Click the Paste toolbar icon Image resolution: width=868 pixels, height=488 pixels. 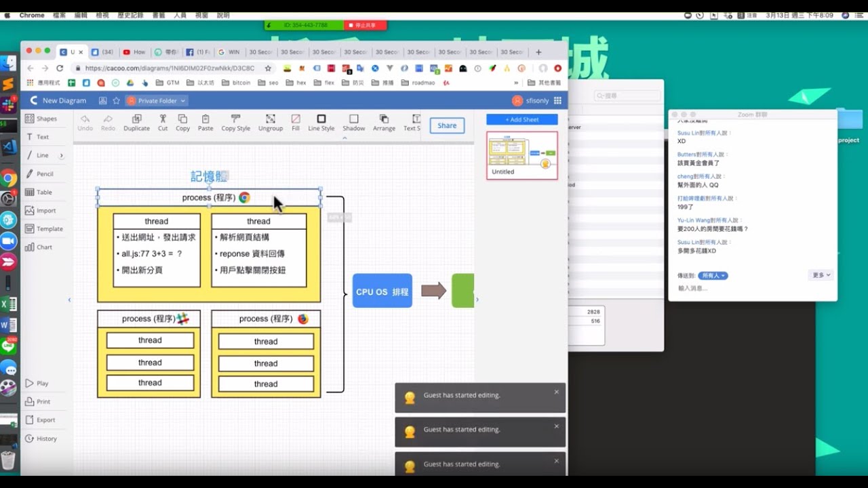pyautogui.click(x=205, y=123)
